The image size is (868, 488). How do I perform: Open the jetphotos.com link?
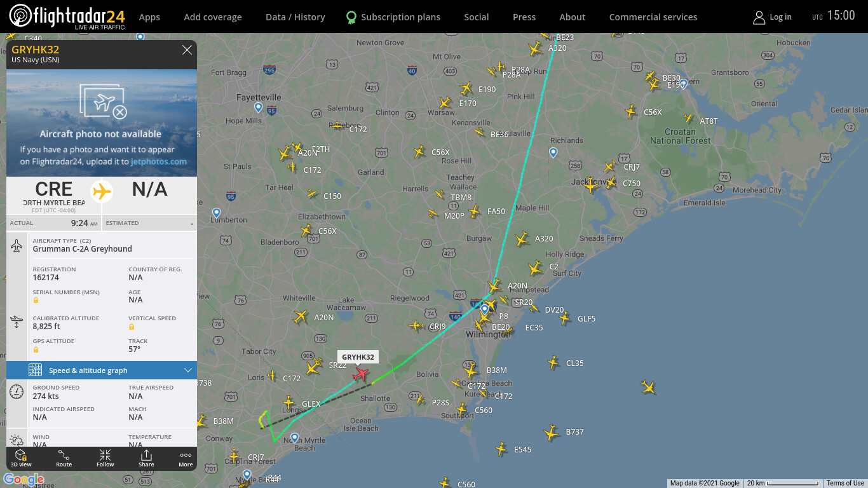[x=159, y=161]
